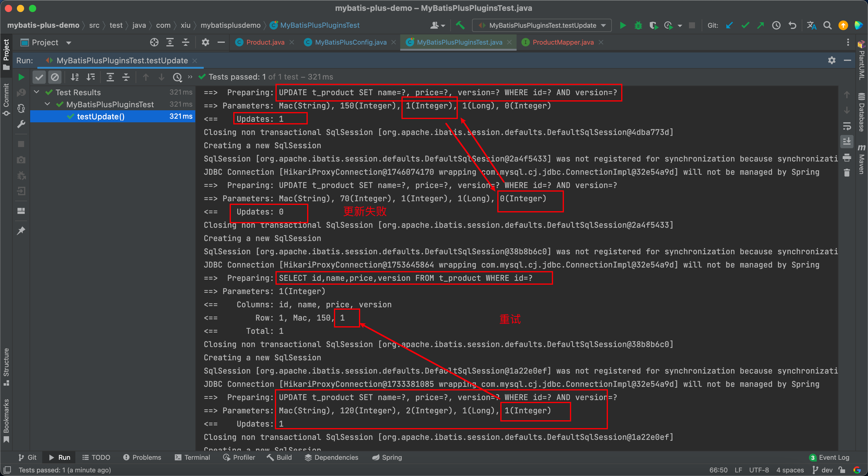This screenshot has width=868, height=476.
Task: Start the debug bug icon
Action: [x=638, y=25]
